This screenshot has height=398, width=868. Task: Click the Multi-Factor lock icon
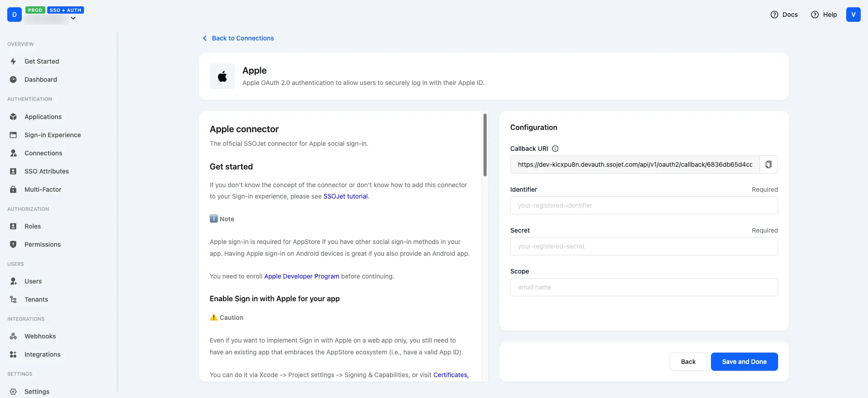13,189
